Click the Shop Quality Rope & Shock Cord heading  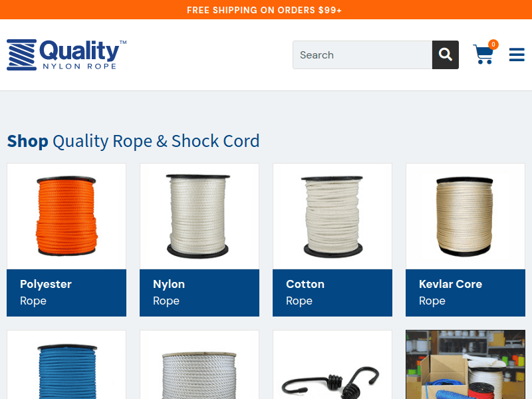pos(134,141)
